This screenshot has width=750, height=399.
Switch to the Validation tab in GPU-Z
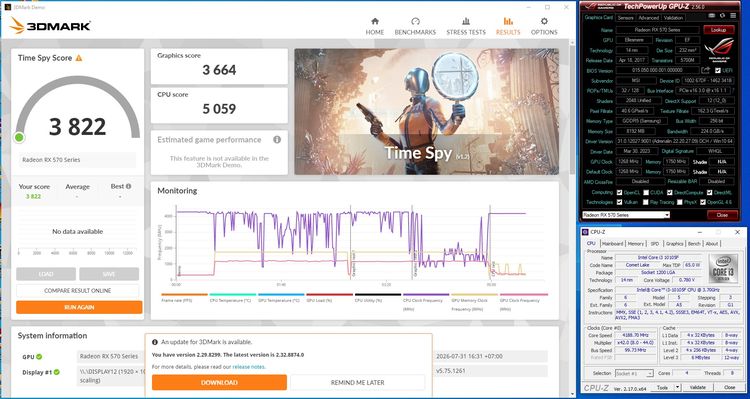(x=673, y=18)
